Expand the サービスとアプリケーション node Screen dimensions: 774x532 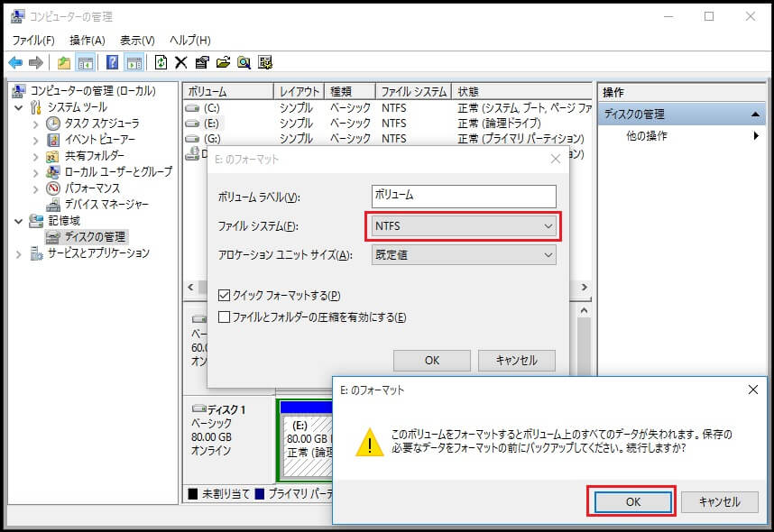[x=19, y=254]
